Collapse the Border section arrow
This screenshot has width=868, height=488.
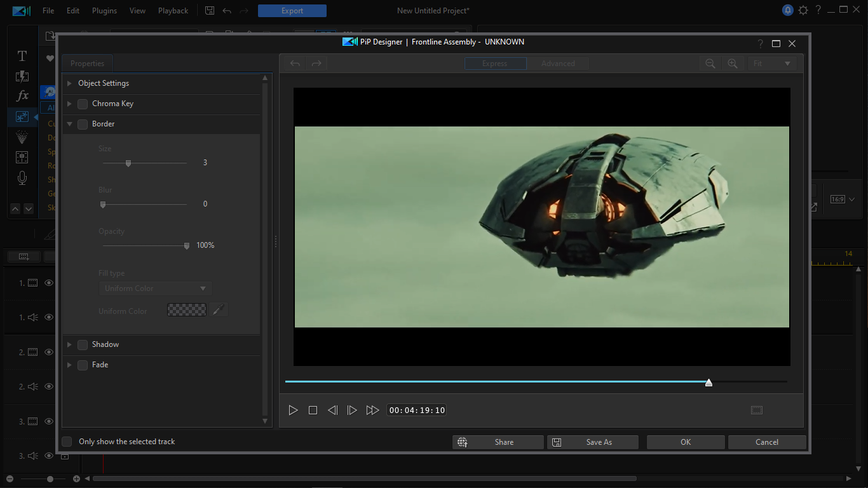(x=69, y=124)
